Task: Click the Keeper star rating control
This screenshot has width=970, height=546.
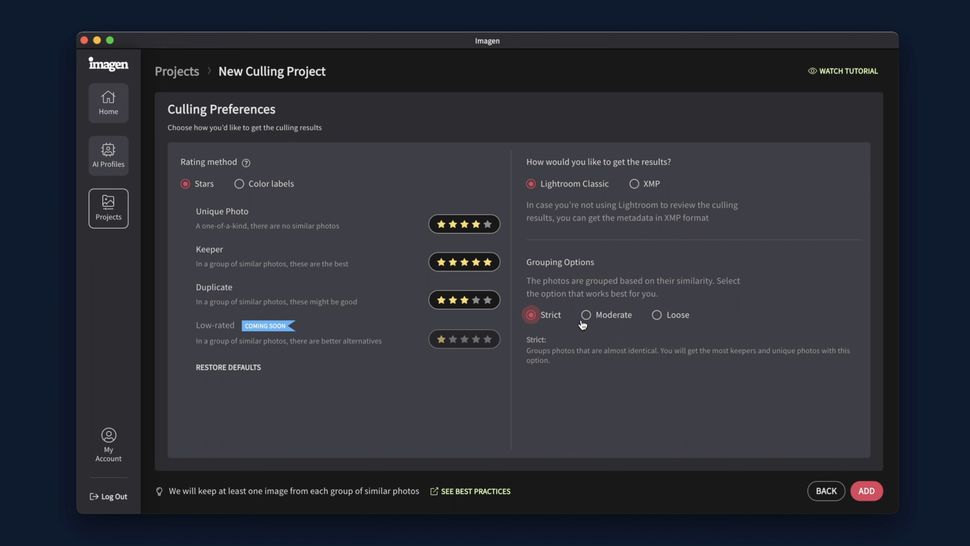Action: pyautogui.click(x=464, y=262)
